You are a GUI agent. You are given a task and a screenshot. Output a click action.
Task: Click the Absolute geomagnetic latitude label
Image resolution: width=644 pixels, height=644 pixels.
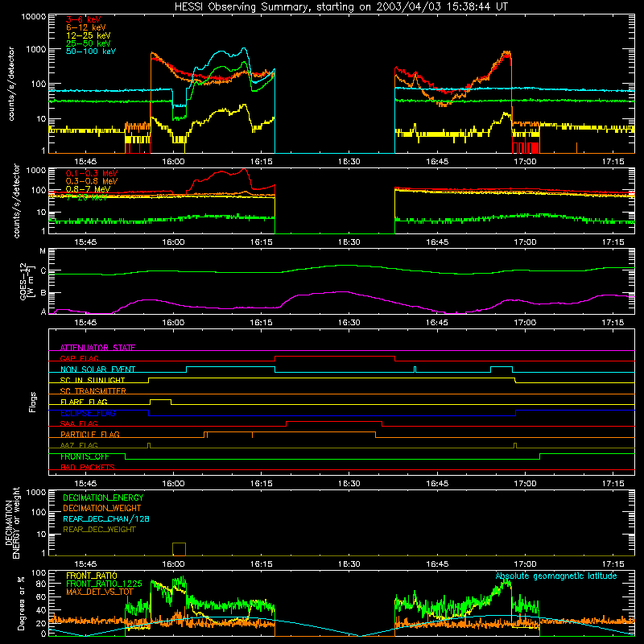556,576
